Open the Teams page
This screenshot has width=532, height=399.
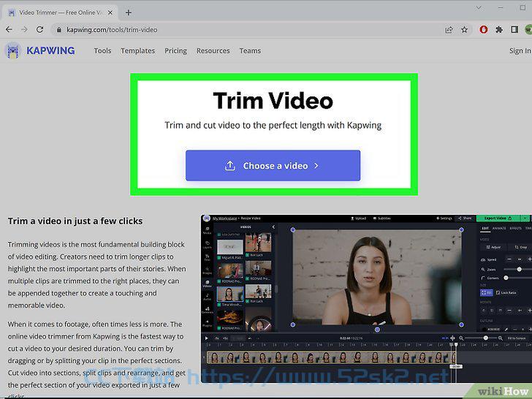click(x=250, y=51)
